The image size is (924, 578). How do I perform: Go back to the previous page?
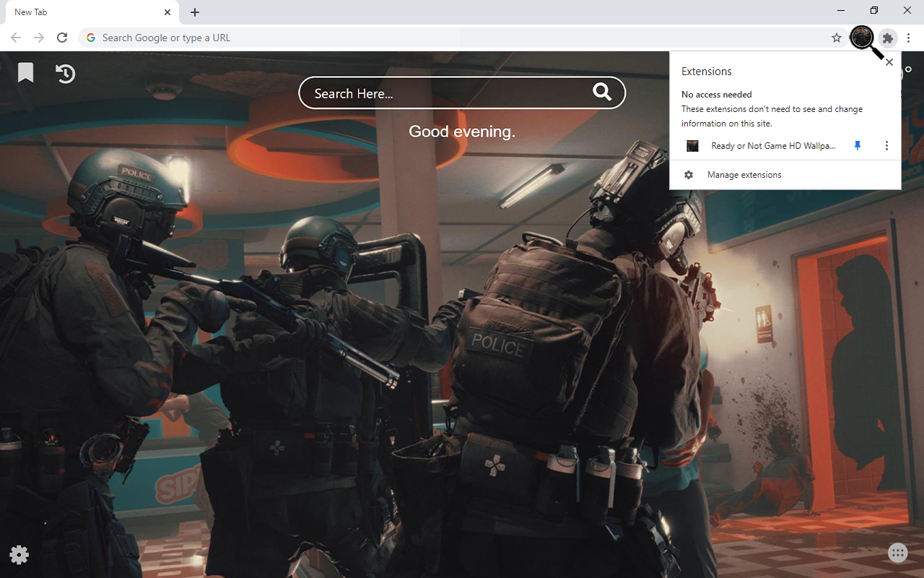pyautogui.click(x=16, y=38)
